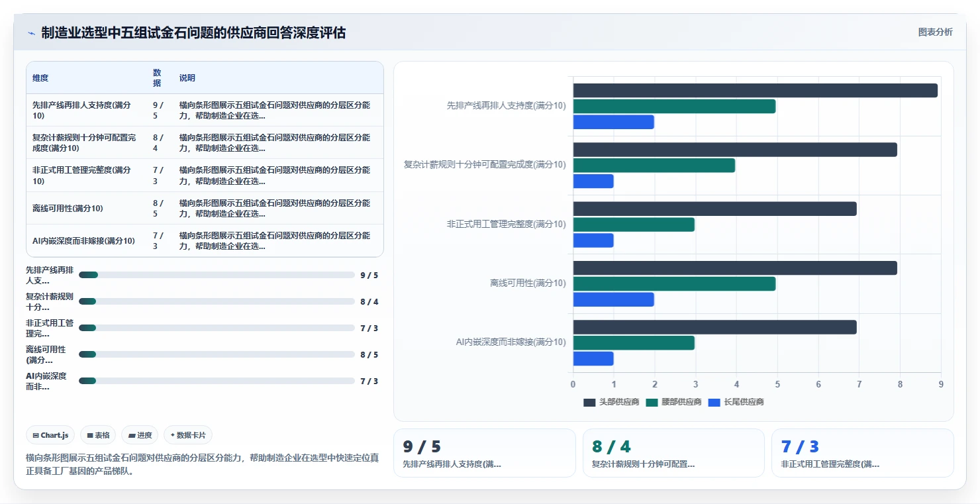
Task: Click the 7 / 3 value beside AI内嵌深度 progress bar
Action: click(x=369, y=381)
